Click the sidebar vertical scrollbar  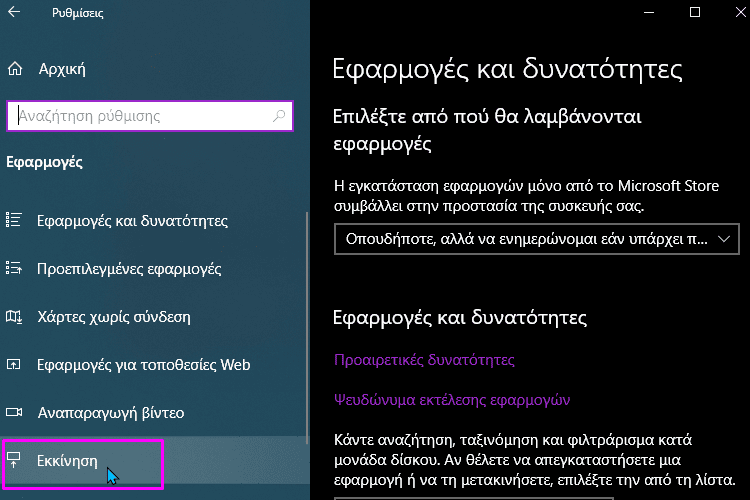click(x=307, y=328)
